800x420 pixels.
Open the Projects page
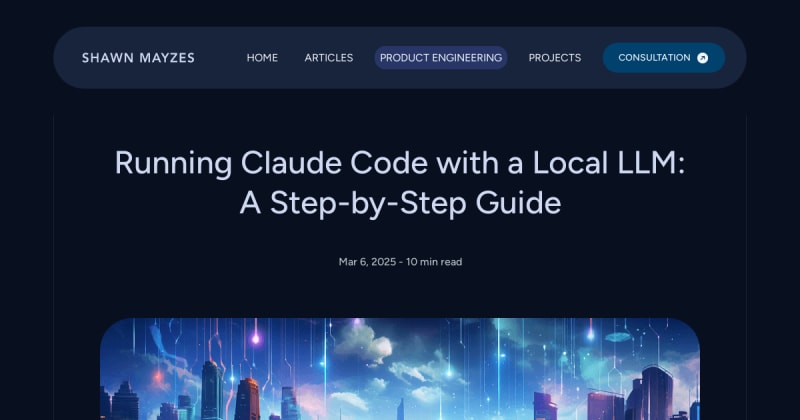tap(554, 58)
